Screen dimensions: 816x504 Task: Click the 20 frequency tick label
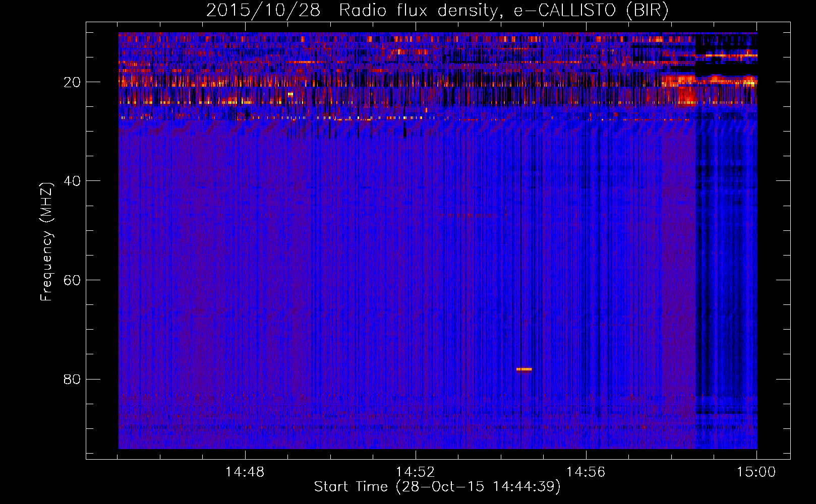point(72,82)
